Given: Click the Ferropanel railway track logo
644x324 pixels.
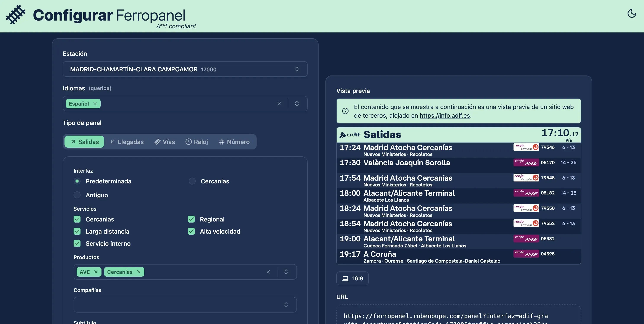Looking at the screenshot, I should tap(16, 15).
